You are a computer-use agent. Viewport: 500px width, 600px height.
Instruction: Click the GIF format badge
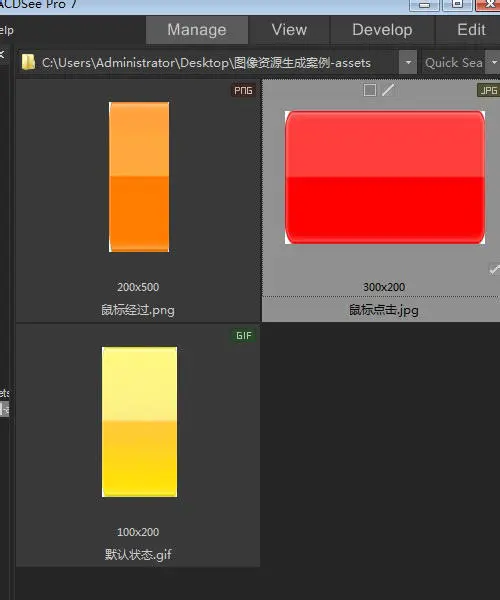coord(244,336)
